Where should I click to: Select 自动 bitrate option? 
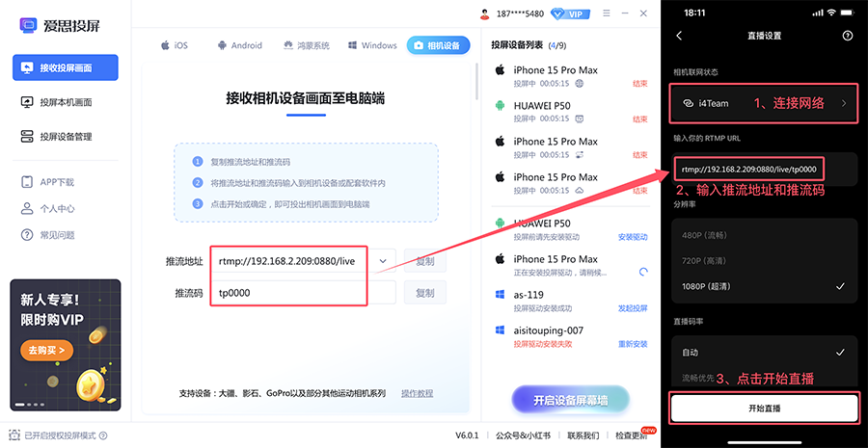point(765,353)
